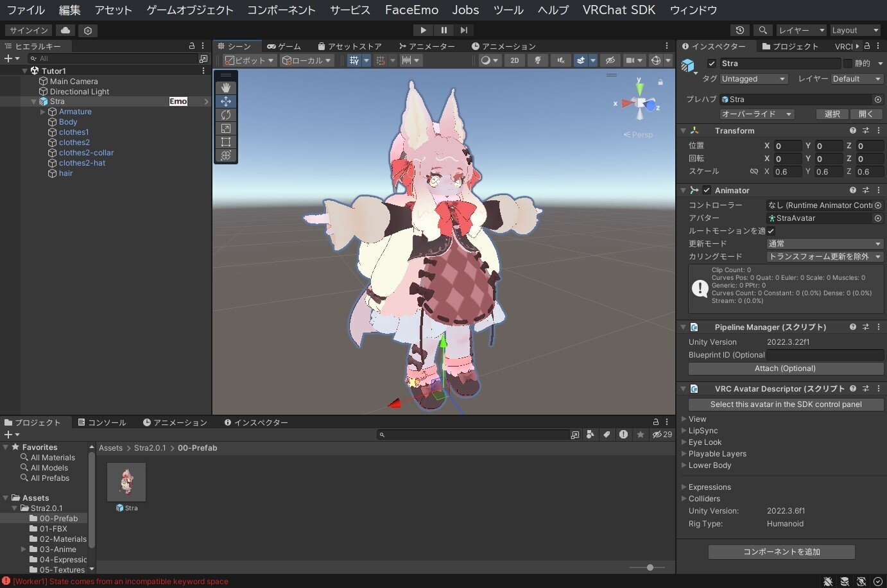Viewport: 887px width, 588px height.
Task: Click the Animator controller object picker icon
Action: pos(878,205)
